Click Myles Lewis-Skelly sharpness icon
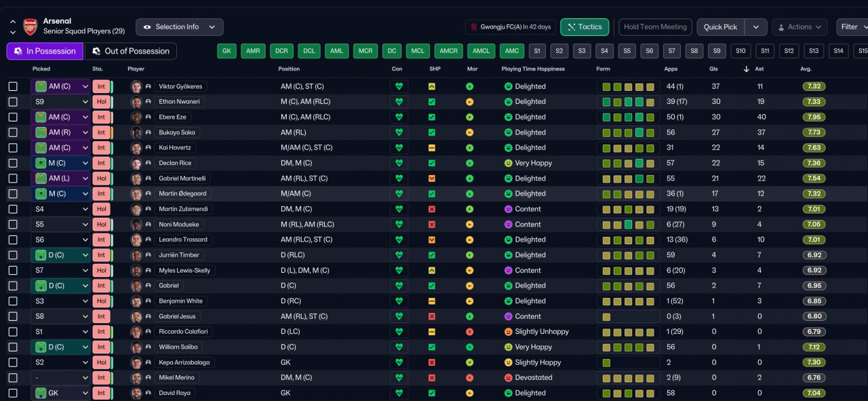 click(x=432, y=270)
